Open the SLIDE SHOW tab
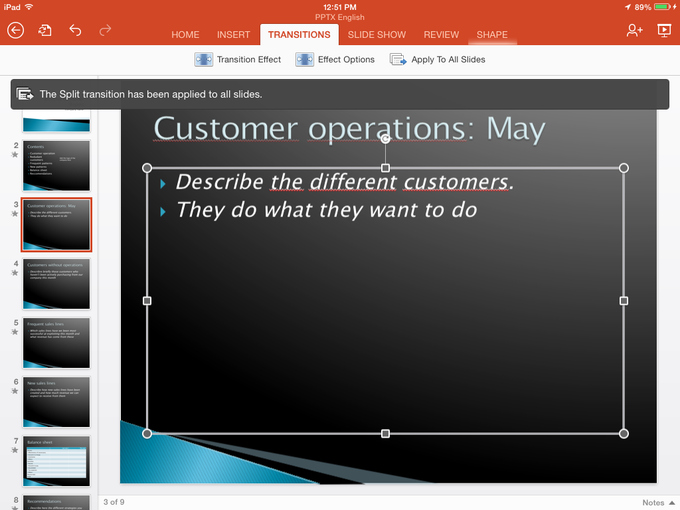This screenshot has width=680, height=510. (x=376, y=35)
